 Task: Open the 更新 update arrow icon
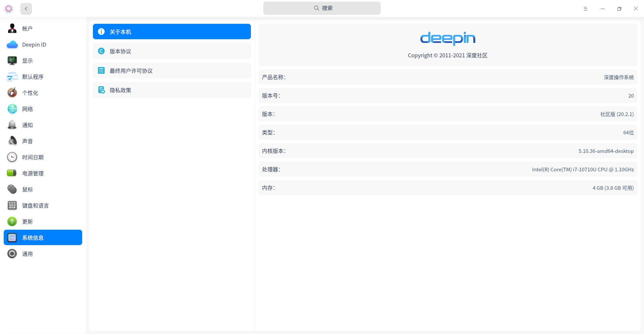pyautogui.click(x=12, y=222)
